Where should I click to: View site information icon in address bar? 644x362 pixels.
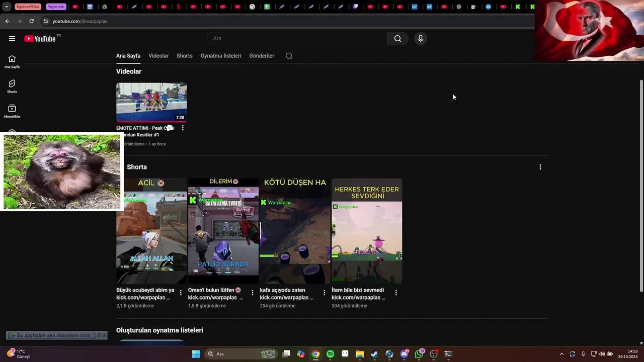pyautogui.click(x=46, y=21)
